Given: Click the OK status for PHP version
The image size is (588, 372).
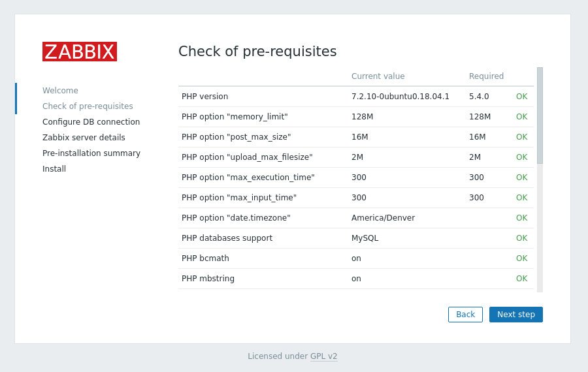Looking at the screenshot, I should coord(521,97).
